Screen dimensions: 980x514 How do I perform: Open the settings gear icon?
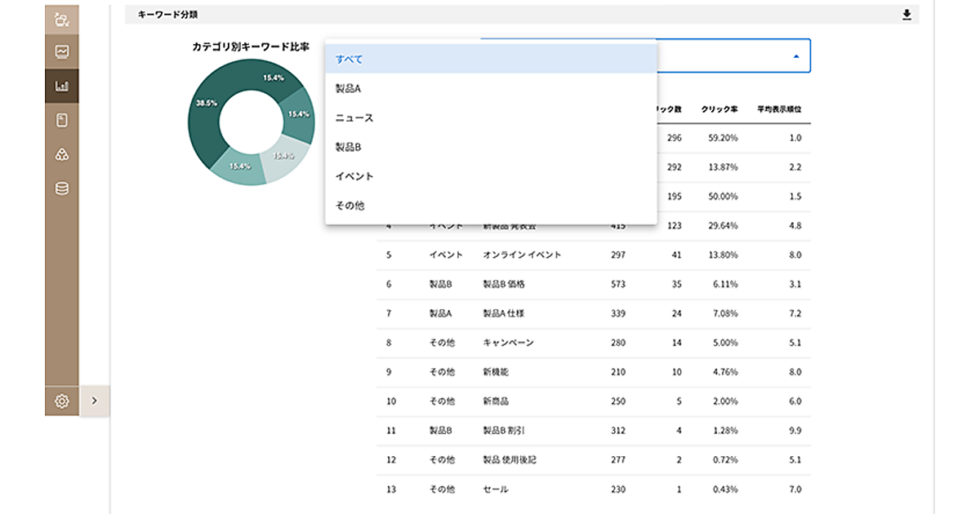(62, 401)
